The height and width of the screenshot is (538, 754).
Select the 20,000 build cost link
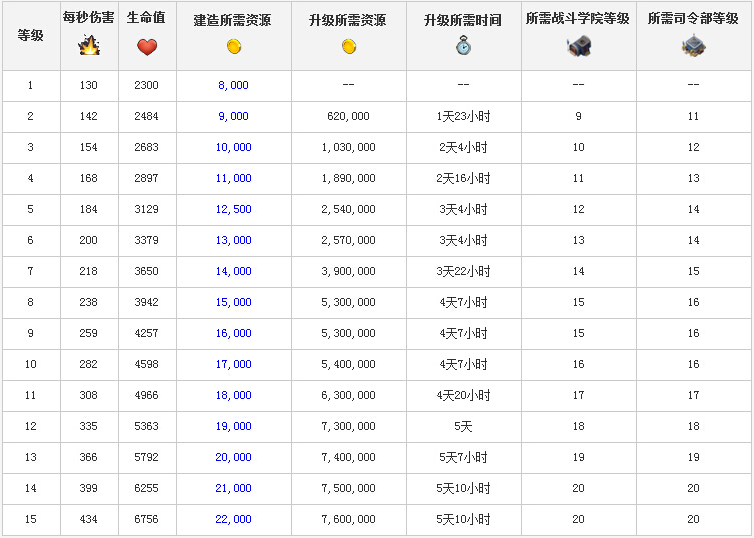pos(233,457)
